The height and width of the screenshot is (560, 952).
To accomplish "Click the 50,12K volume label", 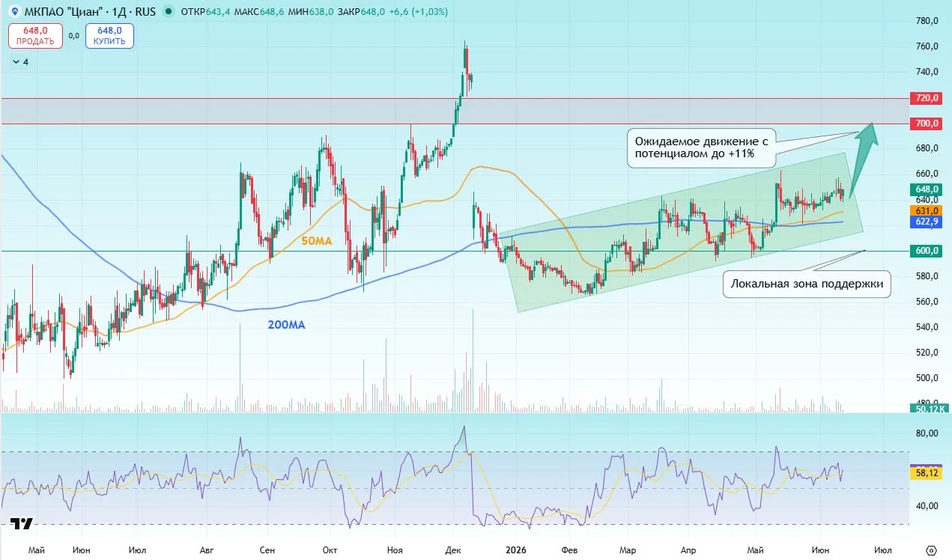I will [929, 408].
